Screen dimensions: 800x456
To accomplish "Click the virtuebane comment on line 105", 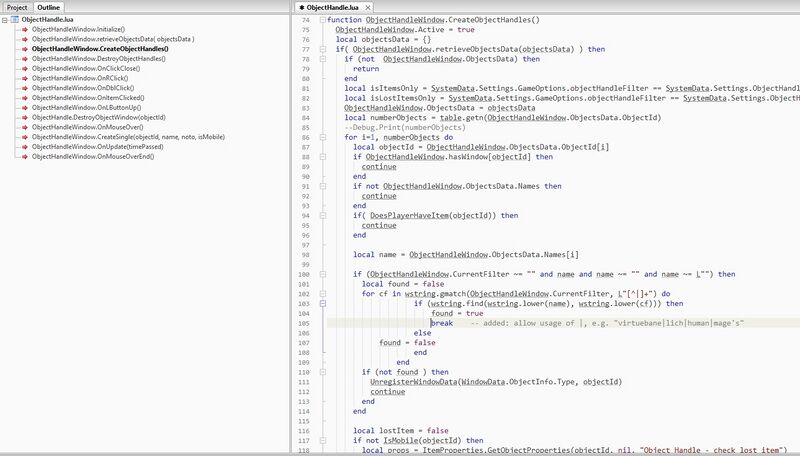I will click(x=607, y=323).
